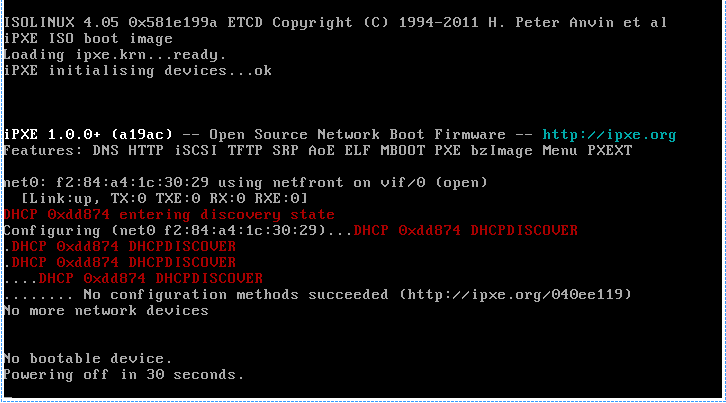Click the 'No bootable device.' message
Screen dimensions: 726x403
[x=88, y=359]
